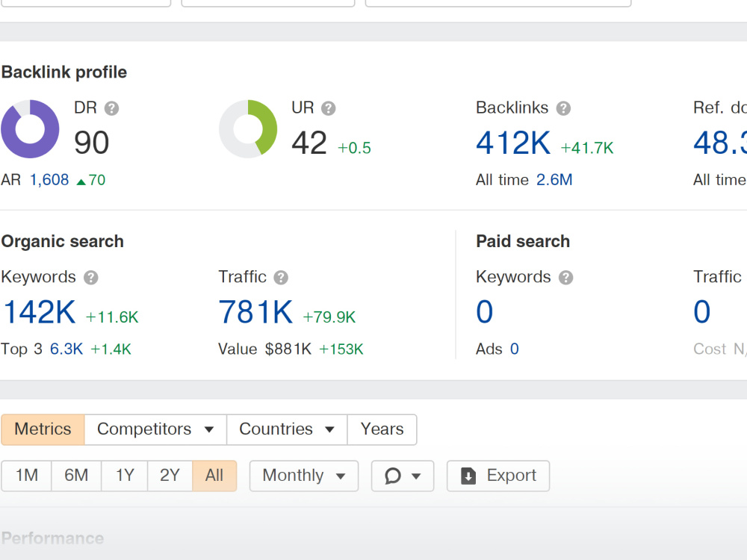Click the paid Traffic 0 value
This screenshot has width=747, height=560.
point(701,312)
